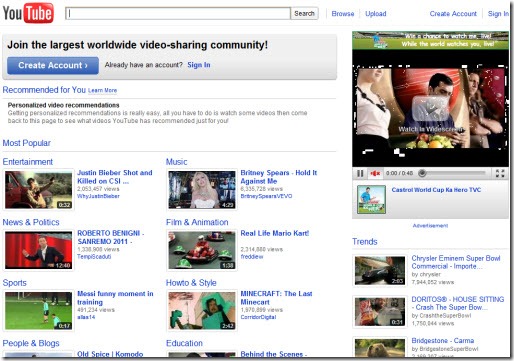Open the News & Politics category
Screen dimensions: 514x361
31,222
